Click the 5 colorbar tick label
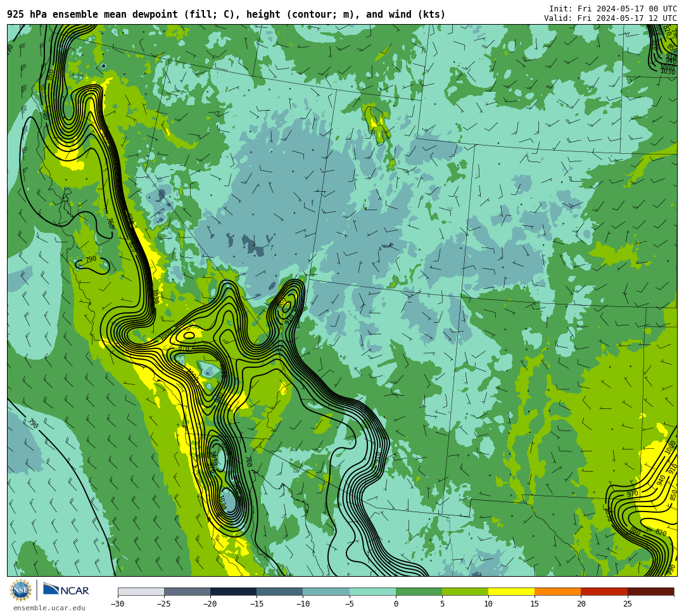 click(x=442, y=604)
